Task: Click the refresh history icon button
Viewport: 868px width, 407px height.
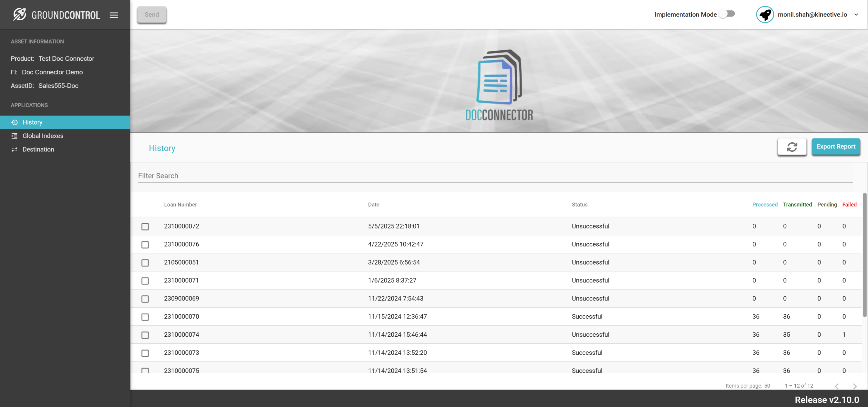Action: 792,147
